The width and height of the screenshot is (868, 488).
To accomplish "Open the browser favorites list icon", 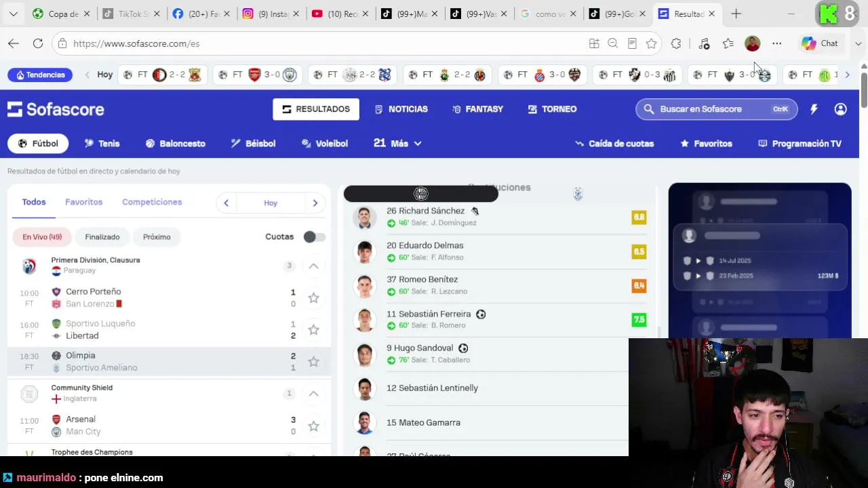I will (728, 43).
